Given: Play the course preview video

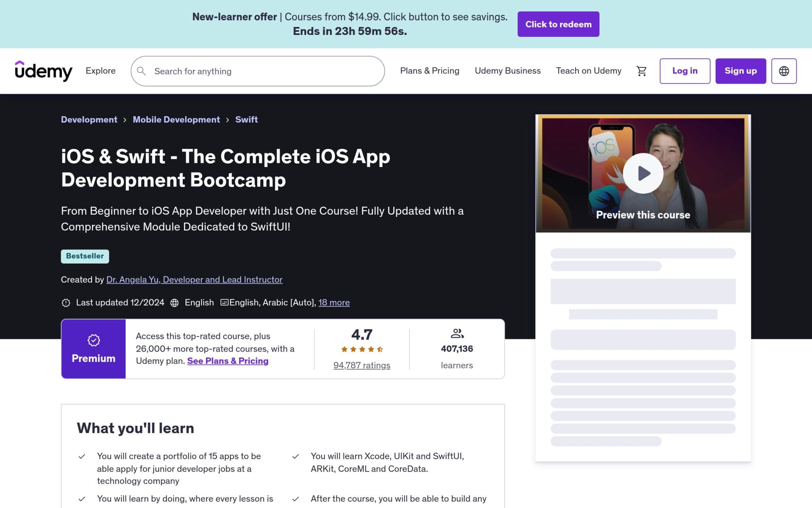Looking at the screenshot, I should (643, 173).
